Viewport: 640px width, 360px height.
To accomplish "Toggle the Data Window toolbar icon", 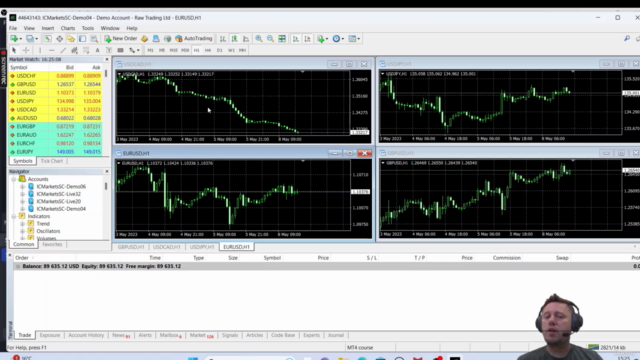I will coord(60,39).
